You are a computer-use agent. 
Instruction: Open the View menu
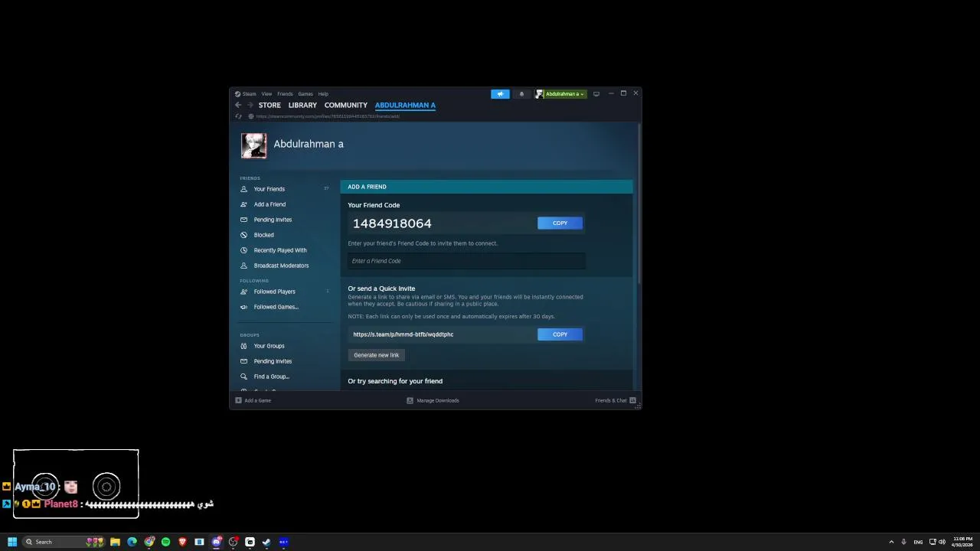click(266, 94)
